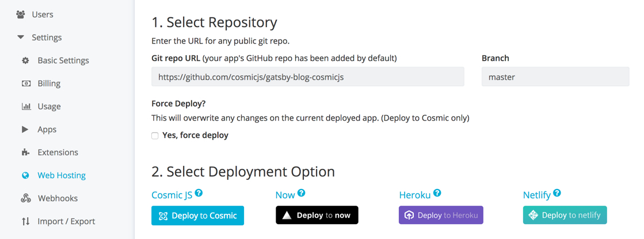Open Basic Settings page

[x=63, y=61]
